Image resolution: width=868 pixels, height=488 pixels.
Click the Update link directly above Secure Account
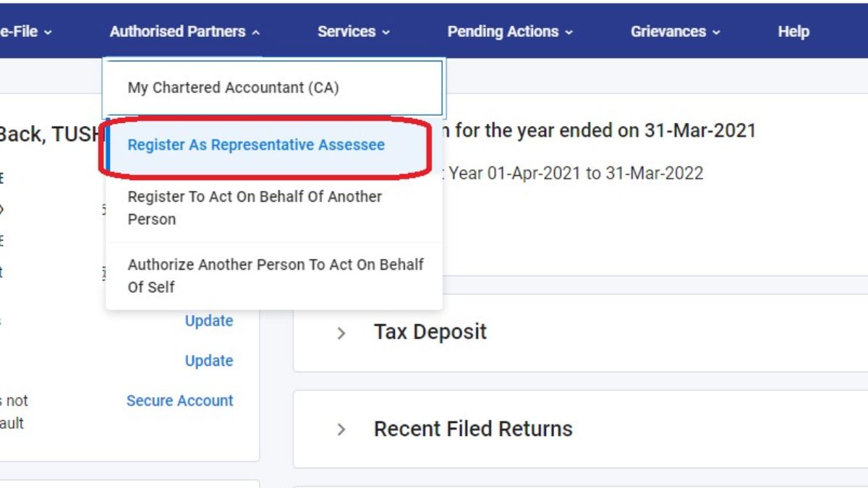pyautogui.click(x=209, y=361)
